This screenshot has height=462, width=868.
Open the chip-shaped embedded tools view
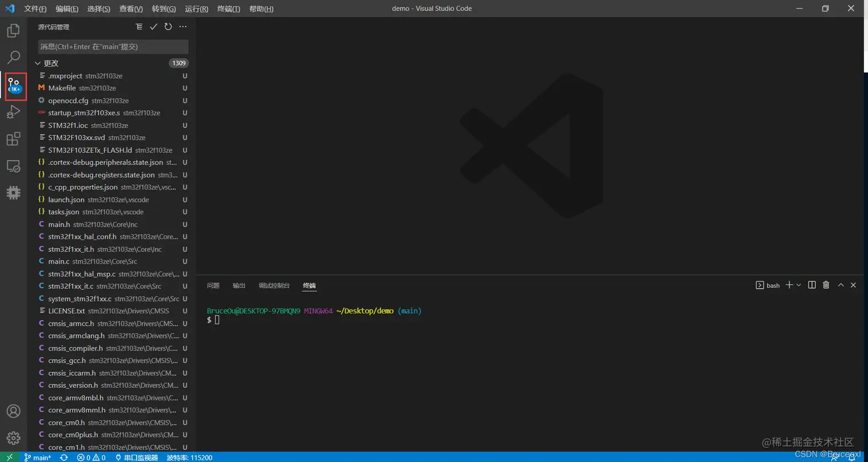13,193
